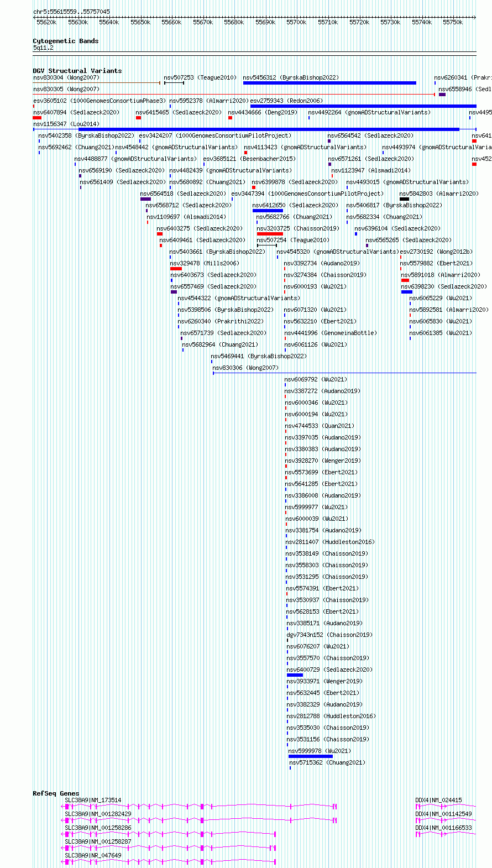Click the nsv4744533 (Quan2021) label
The image size is (492, 868).
(x=320, y=426)
